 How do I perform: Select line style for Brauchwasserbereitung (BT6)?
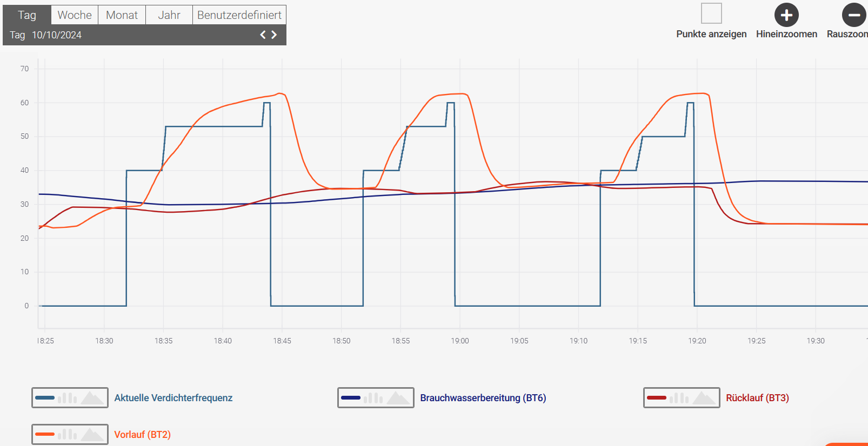[351, 398]
